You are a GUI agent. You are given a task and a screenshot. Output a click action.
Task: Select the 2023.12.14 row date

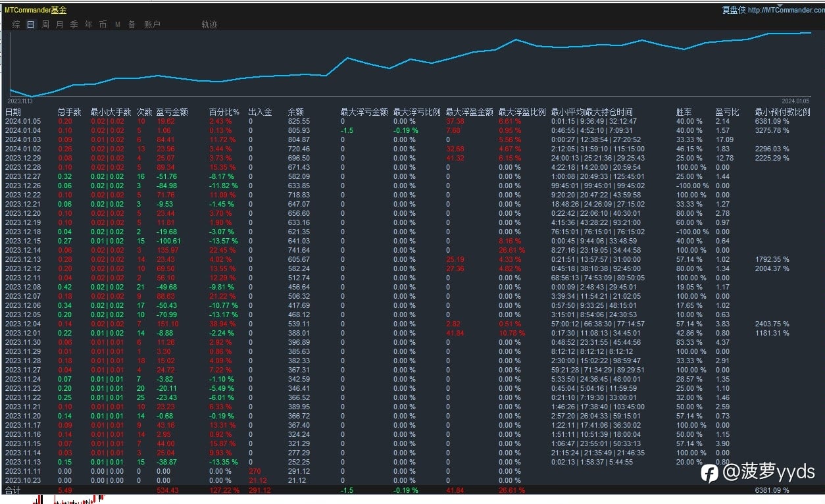(x=22, y=250)
